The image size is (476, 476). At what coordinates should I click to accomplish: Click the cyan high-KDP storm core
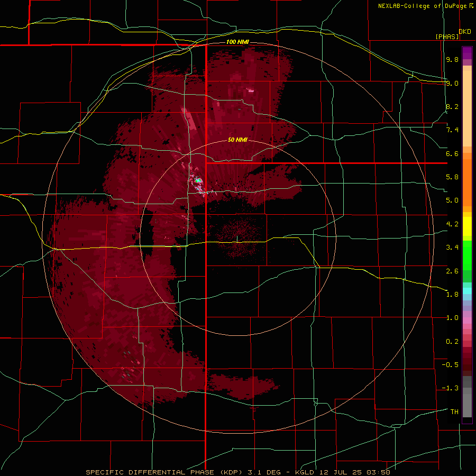pos(198,181)
